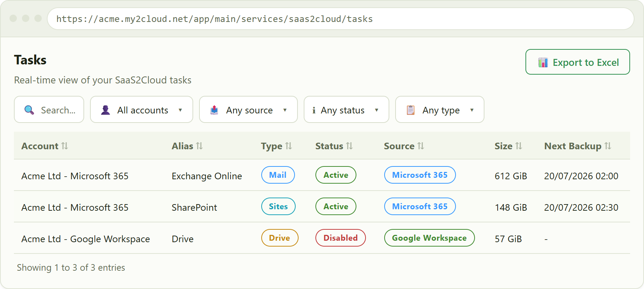Select Acme Ltd - Google Workspace account
The width and height of the screenshot is (644, 289).
[x=86, y=239]
